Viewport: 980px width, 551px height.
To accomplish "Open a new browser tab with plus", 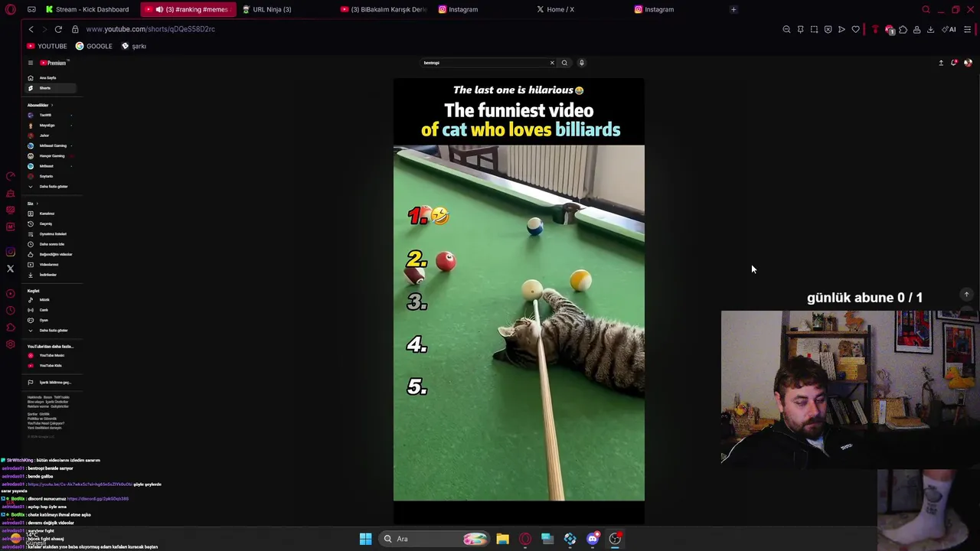I will pos(733,9).
